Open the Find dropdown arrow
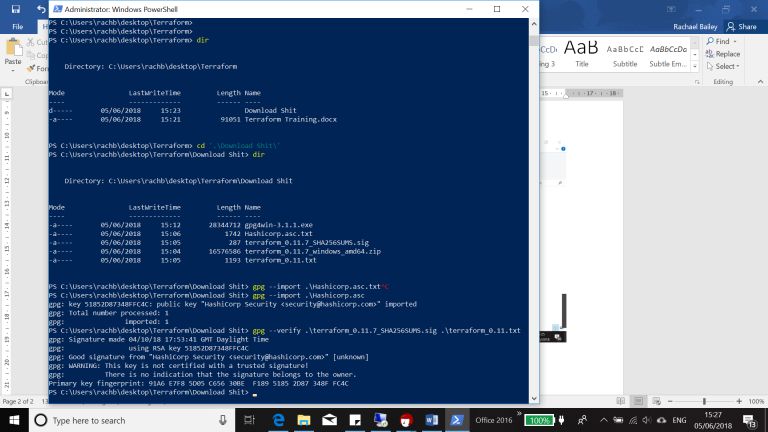Viewport: 768px width, 432px height. pos(735,42)
